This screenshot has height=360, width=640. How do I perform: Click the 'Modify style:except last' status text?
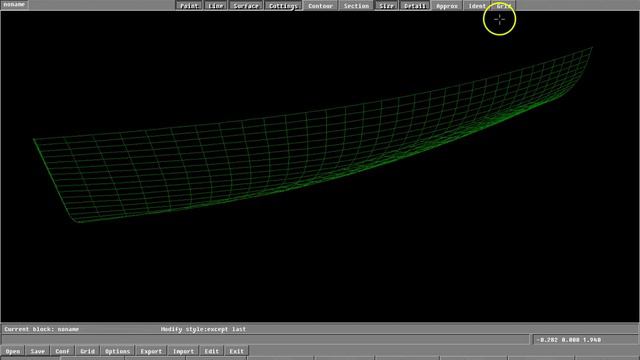coord(203,329)
